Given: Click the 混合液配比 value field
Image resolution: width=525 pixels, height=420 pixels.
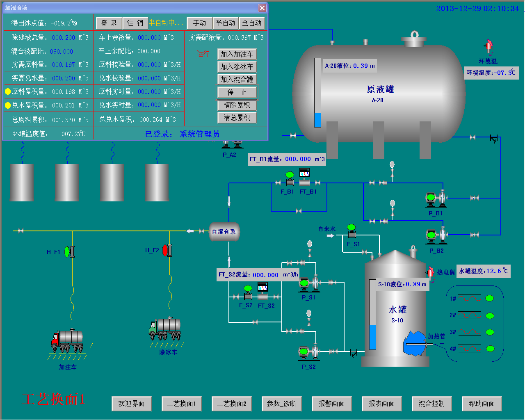Looking at the screenshot, I should pos(62,51).
